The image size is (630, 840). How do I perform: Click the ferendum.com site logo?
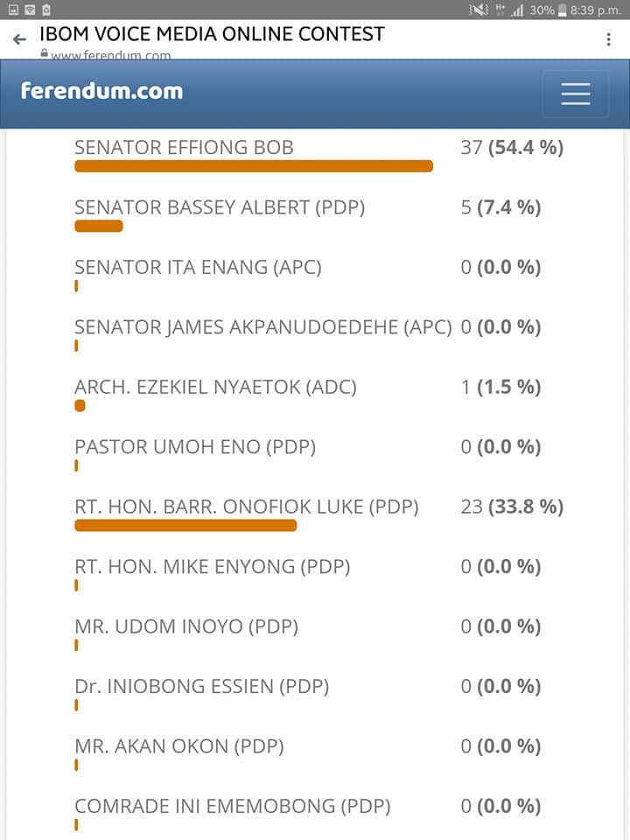(101, 91)
